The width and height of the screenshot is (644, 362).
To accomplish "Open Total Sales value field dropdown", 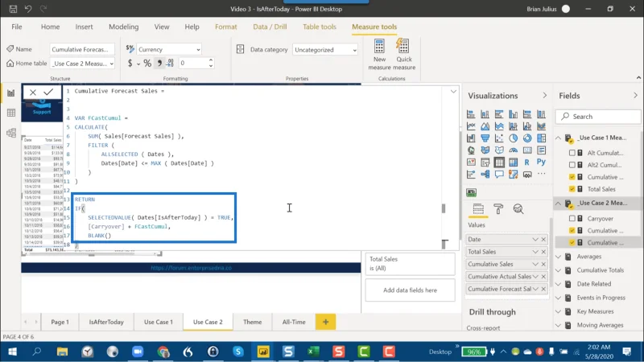I will point(535,252).
